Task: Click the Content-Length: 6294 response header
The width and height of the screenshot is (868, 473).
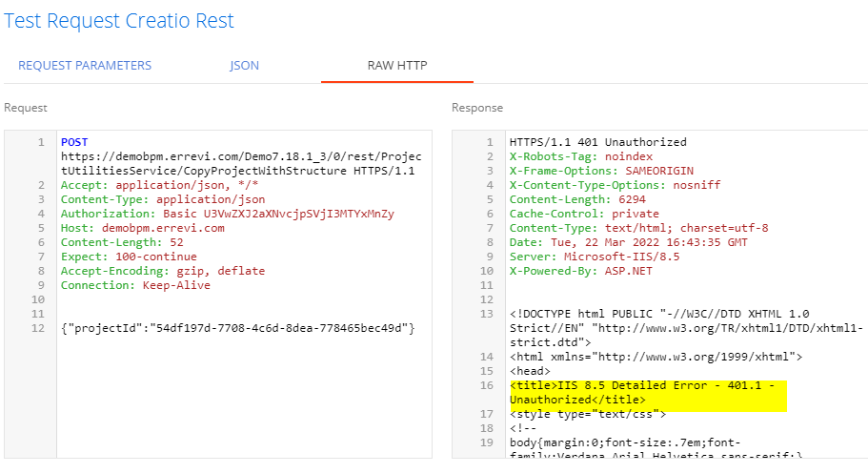Action: coord(577,199)
